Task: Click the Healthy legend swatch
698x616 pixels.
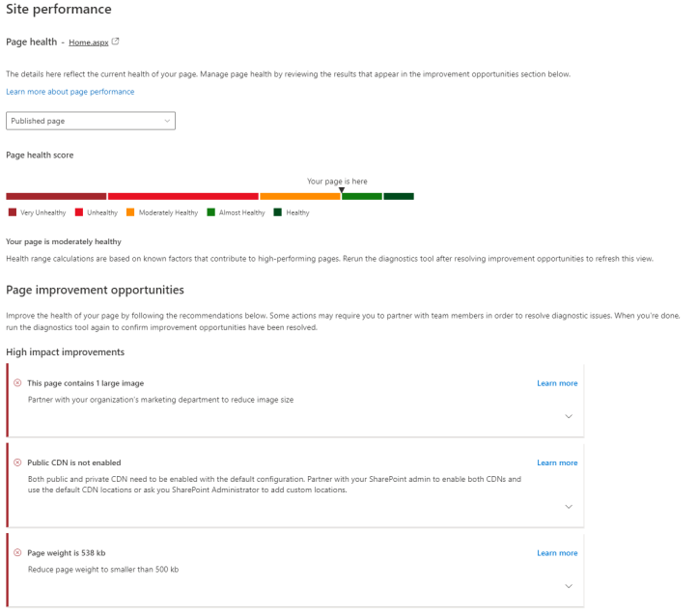Action: (278, 212)
